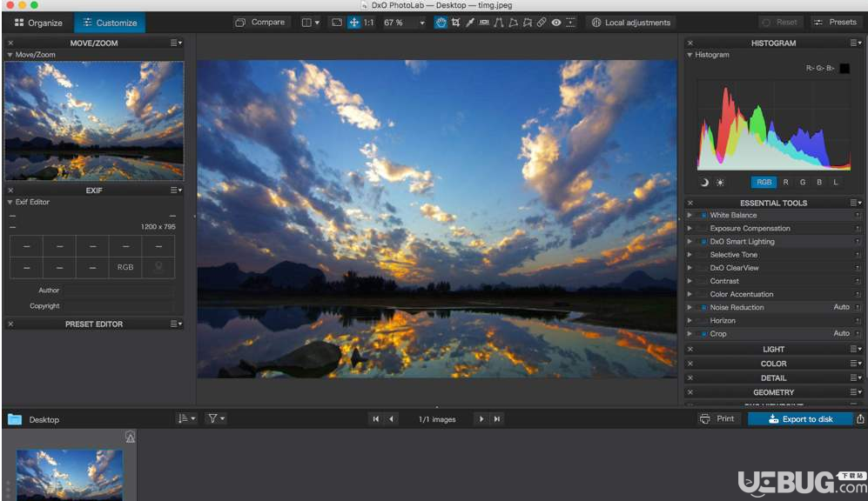
Task: Select the 8-point perspective tool
Action: point(528,23)
